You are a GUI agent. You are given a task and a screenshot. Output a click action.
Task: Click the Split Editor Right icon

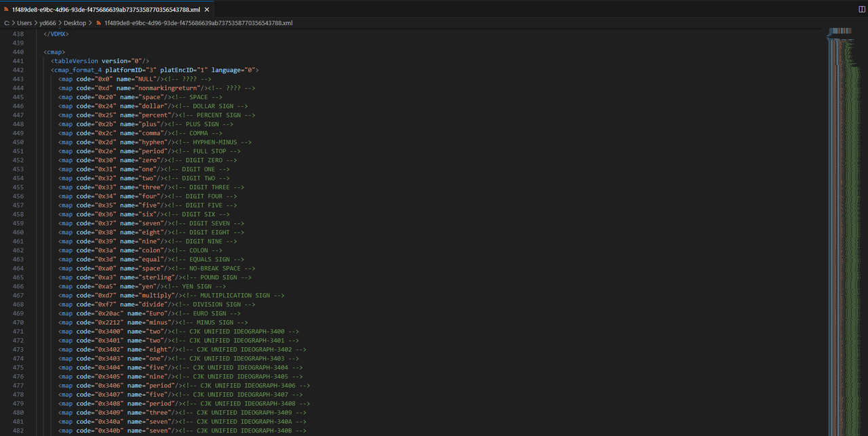coord(861,9)
